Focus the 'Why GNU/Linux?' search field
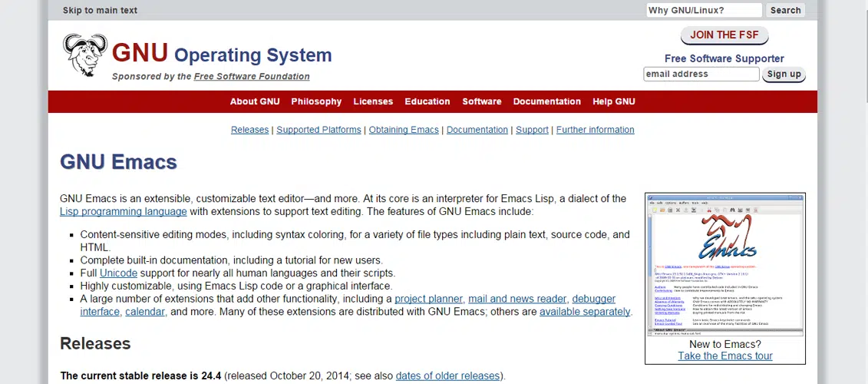Viewport: 868px width, 384px height. tap(703, 10)
